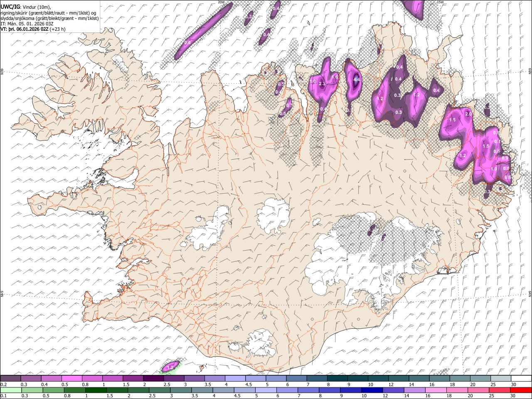This screenshot has width=532, height=399.
Task: Click the '15W' longitude label
Action: pos(440,2)
